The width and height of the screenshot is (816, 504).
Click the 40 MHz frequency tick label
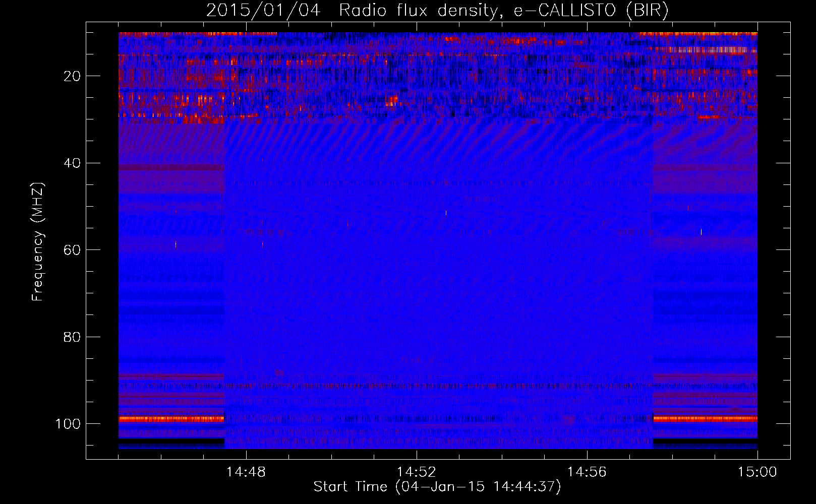tap(72, 163)
